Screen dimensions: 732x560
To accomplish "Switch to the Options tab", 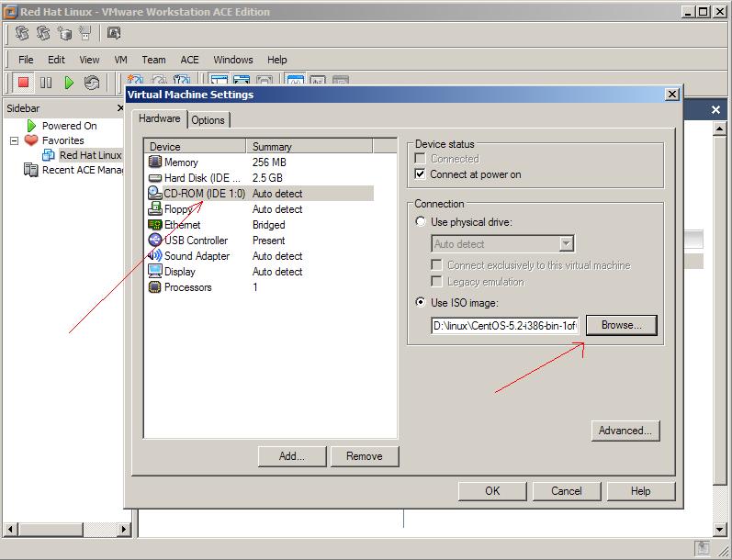I will (208, 120).
